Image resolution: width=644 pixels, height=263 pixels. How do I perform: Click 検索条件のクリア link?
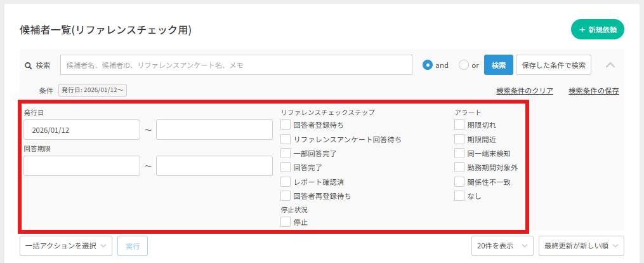(x=524, y=91)
